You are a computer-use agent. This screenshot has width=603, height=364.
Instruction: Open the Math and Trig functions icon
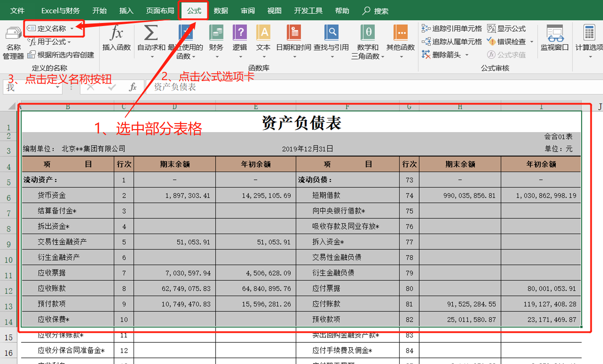pyautogui.click(x=368, y=33)
